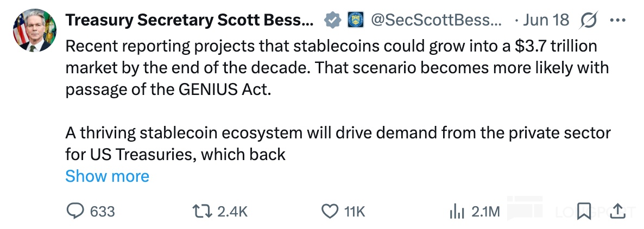Click the 2.4K reposts count

[232, 211]
